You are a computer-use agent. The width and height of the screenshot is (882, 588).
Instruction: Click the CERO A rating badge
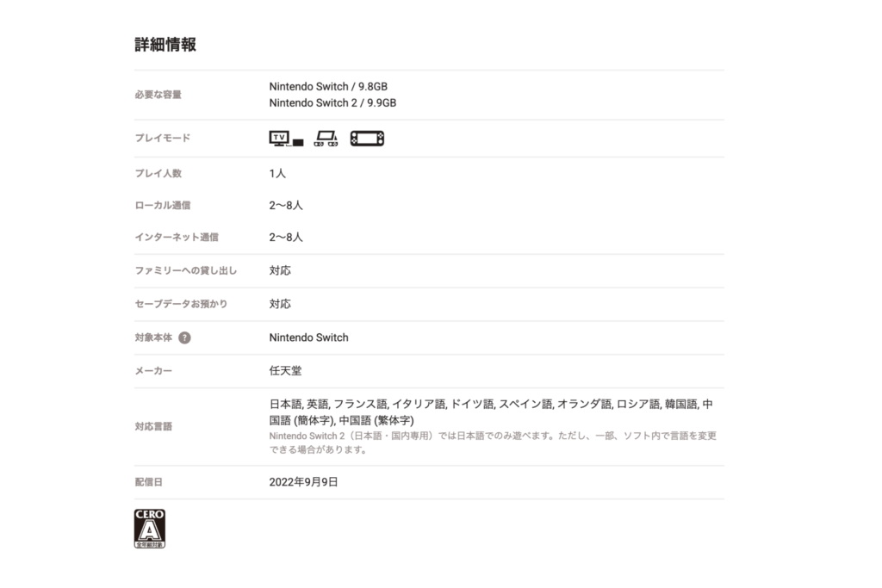pos(150,529)
